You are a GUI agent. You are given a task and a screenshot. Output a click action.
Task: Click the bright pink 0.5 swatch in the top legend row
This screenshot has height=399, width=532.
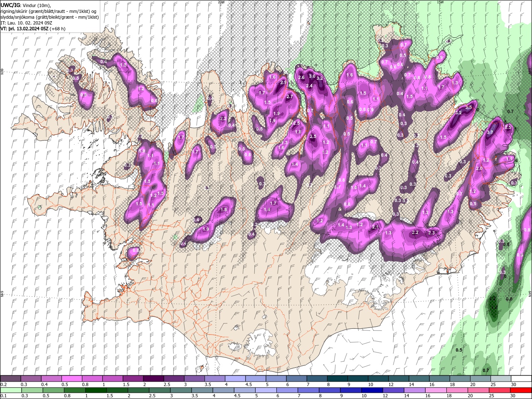(x=71, y=379)
